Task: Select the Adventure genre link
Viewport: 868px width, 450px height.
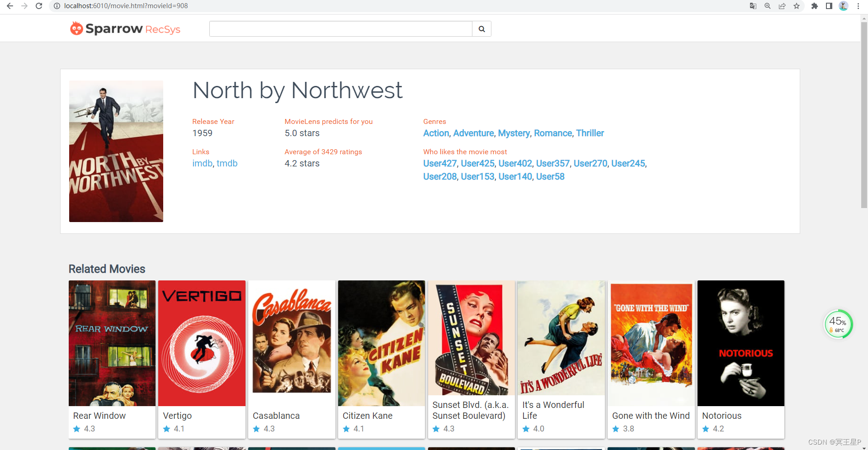Action: pos(473,133)
